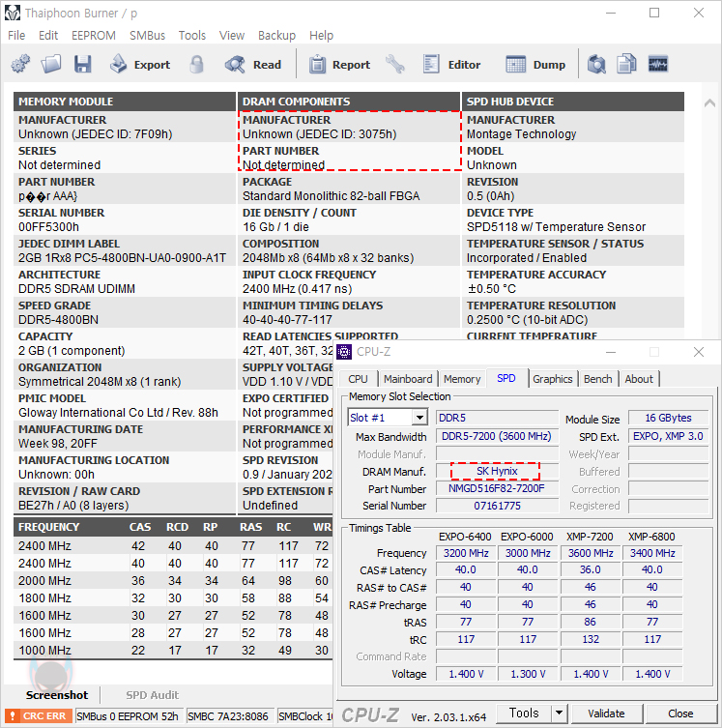Expand the Tools dropdown arrow in CPU-Z

click(x=559, y=713)
